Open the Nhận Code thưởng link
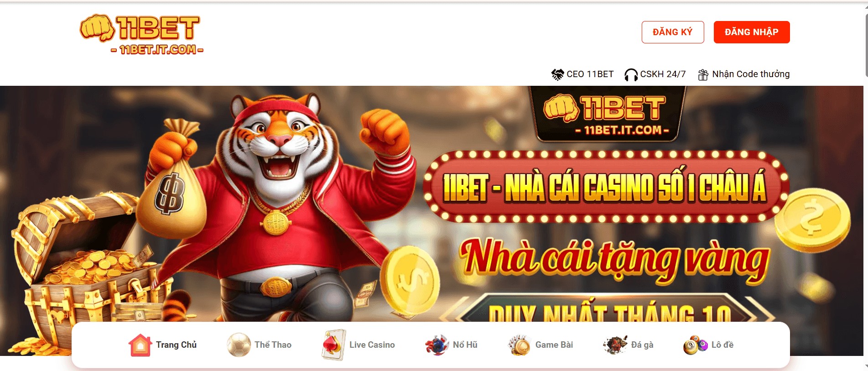 point(751,74)
